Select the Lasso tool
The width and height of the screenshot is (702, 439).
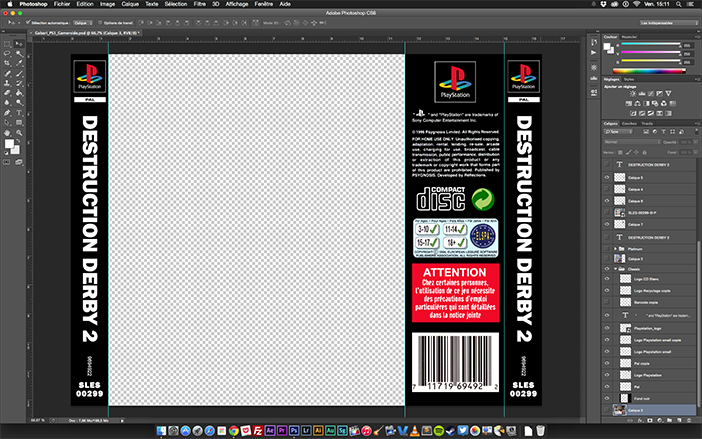(7, 54)
